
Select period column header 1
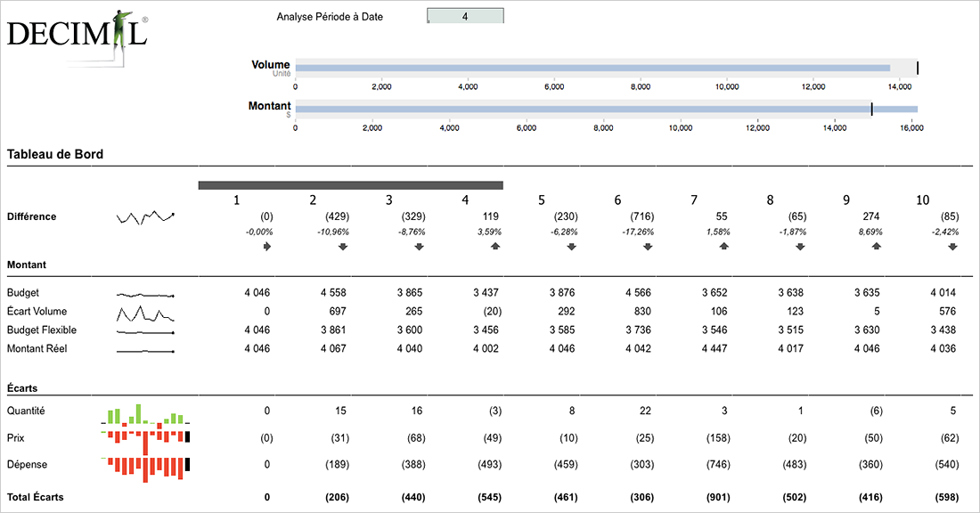pyautogui.click(x=236, y=200)
